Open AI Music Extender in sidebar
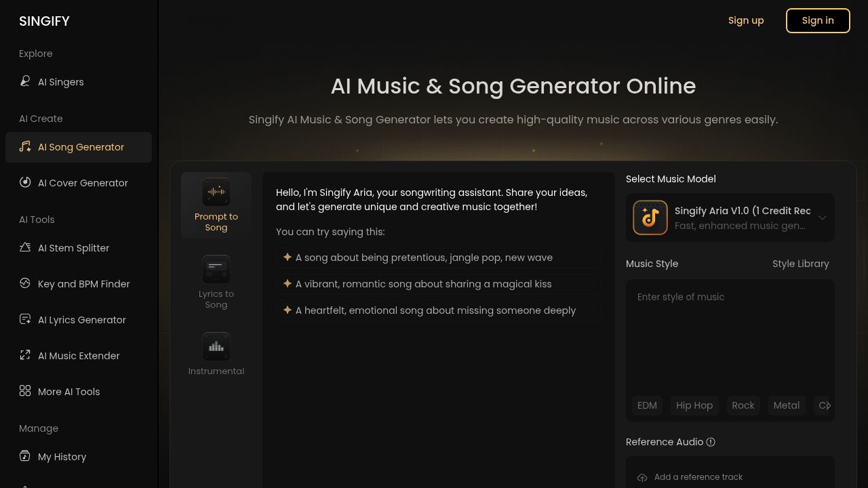Image resolution: width=868 pixels, height=488 pixels. (x=79, y=356)
